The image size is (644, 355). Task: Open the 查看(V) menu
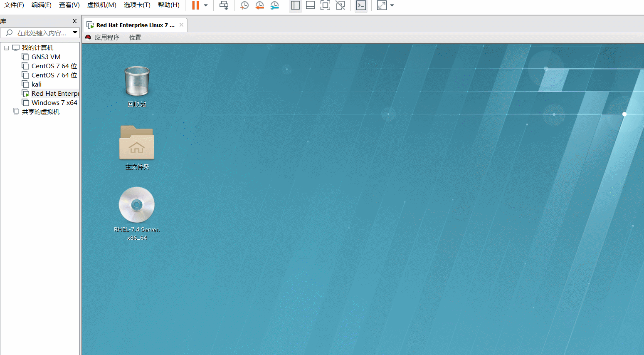pos(69,5)
